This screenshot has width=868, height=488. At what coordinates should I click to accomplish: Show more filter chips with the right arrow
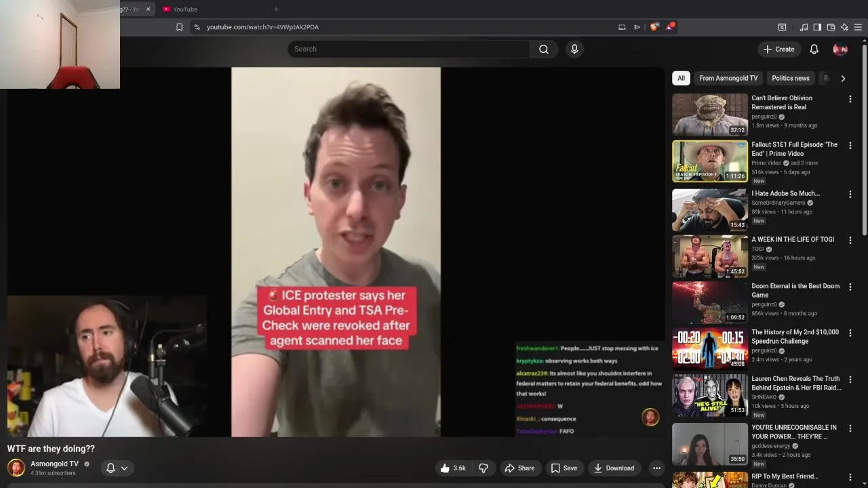click(843, 78)
